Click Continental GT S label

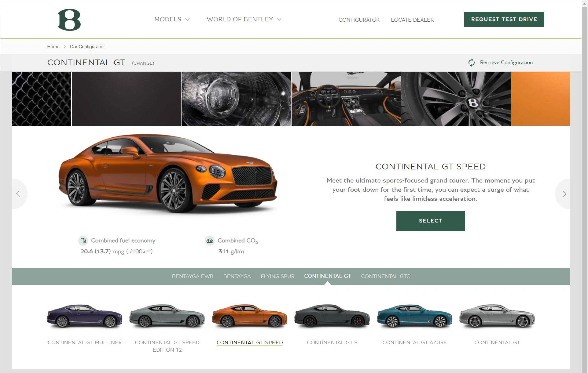[x=332, y=342]
